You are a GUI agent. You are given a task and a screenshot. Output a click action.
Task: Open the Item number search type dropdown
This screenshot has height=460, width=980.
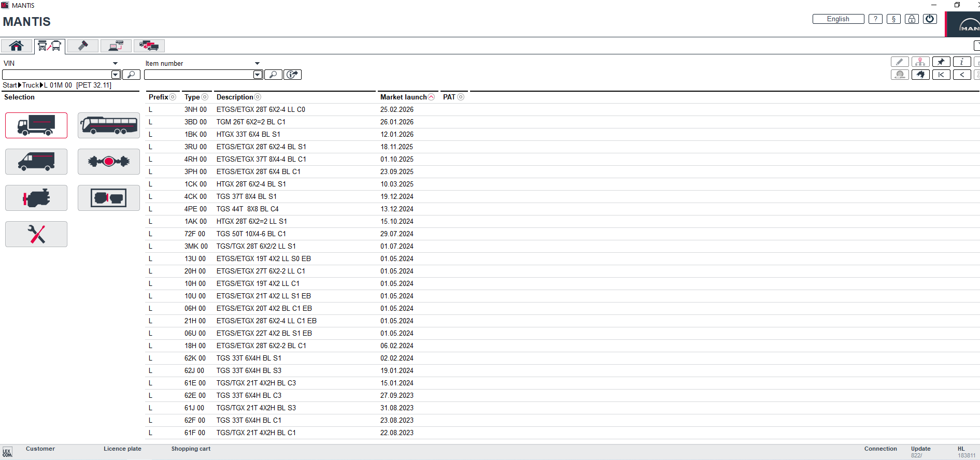[x=257, y=63]
